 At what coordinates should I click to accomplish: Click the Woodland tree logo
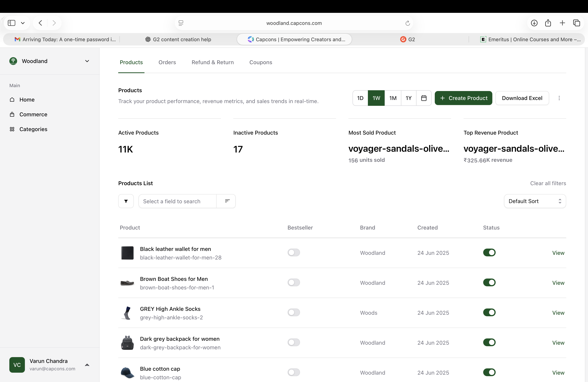click(13, 61)
